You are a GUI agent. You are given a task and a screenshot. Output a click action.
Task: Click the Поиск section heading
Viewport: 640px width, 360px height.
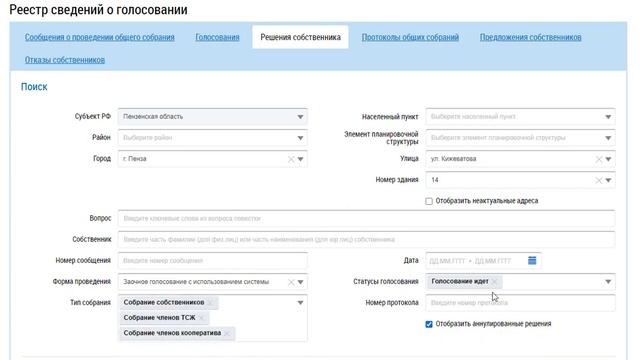coord(34,87)
